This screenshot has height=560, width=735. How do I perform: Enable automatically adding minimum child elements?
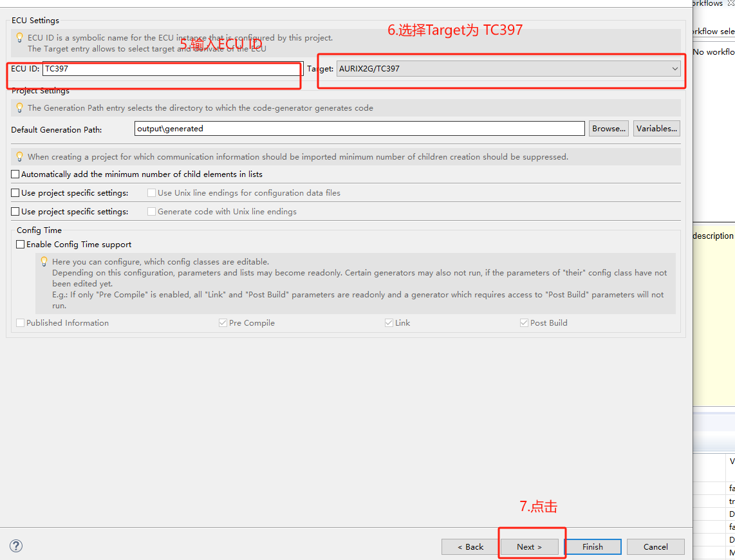click(x=15, y=174)
